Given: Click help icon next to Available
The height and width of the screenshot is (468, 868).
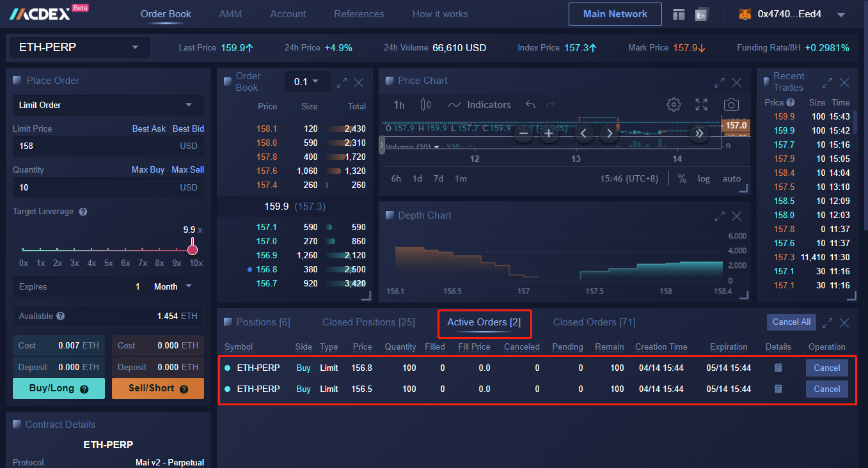Looking at the screenshot, I should point(61,316).
